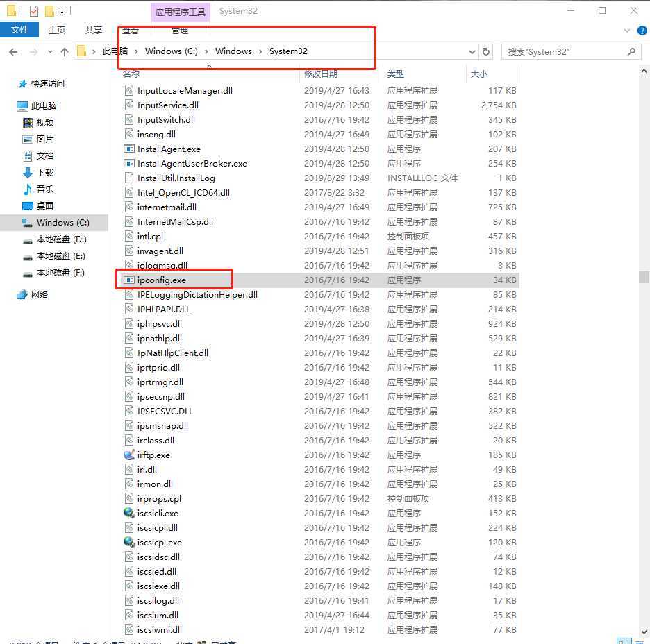Select the iphlpsvc.dll file name
Image resolution: width=650 pixels, height=644 pixels.
160,324
